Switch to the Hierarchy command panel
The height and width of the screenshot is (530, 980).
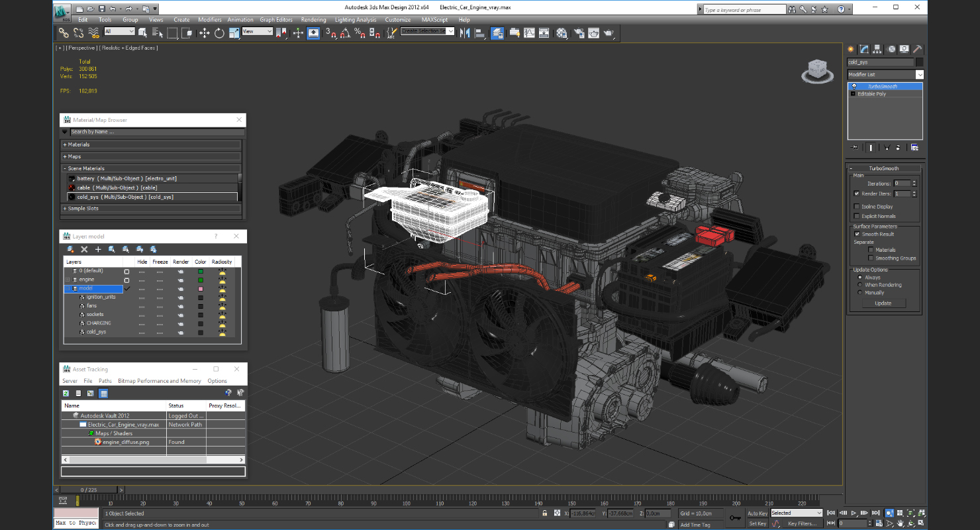(877, 49)
